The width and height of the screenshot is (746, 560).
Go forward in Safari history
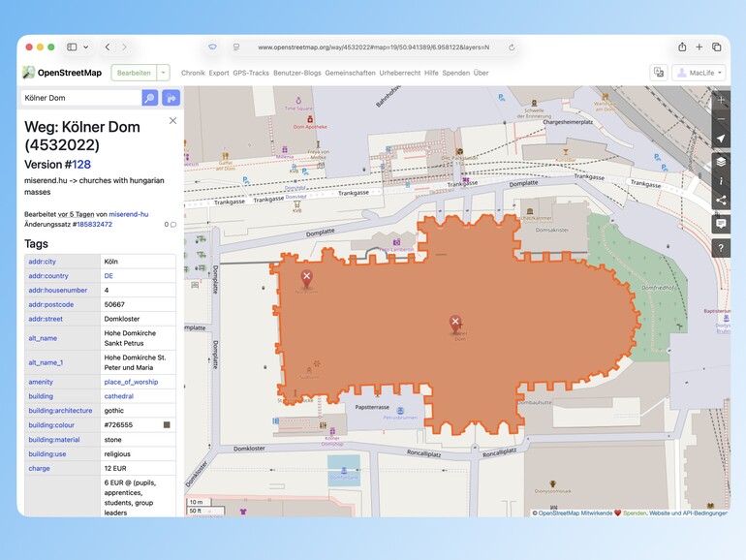[124, 47]
